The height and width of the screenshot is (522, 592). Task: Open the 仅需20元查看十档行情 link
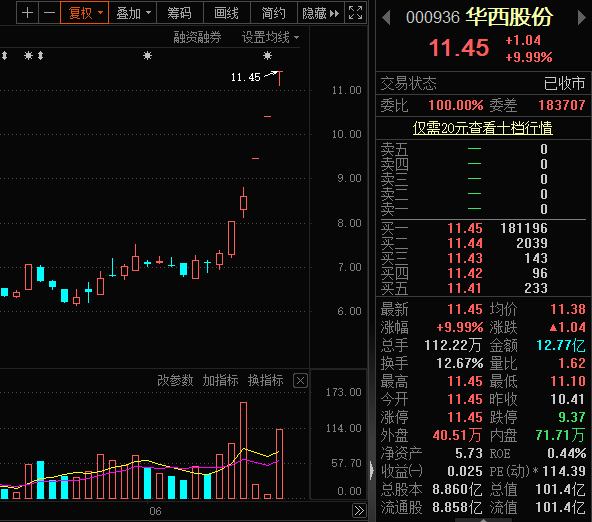[x=483, y=128]
